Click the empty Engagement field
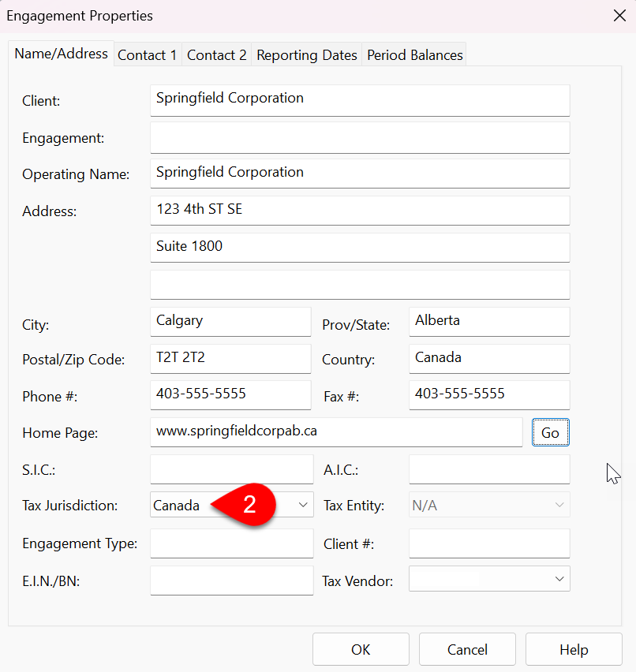Screen dimensions: 636x672 [x=359, y=137]
